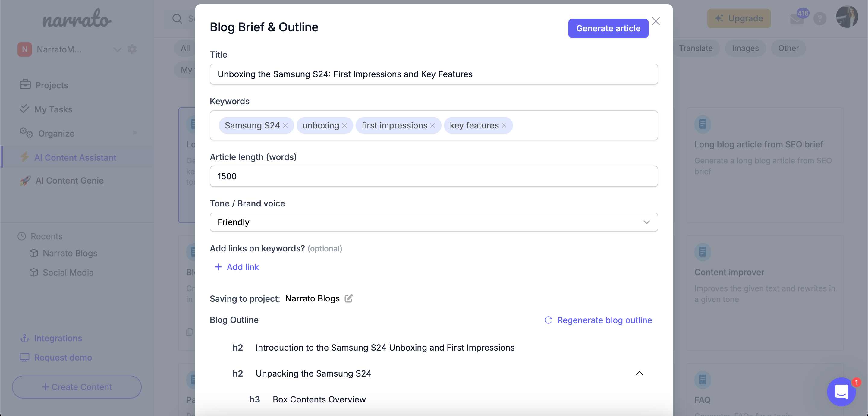Close the Blog Brief & Outline dialog

coord(656,21)
